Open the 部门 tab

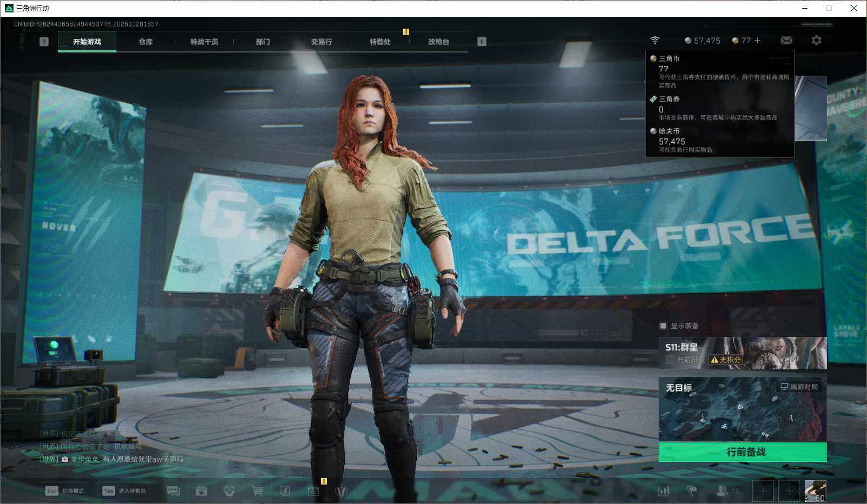click(262, 42)
